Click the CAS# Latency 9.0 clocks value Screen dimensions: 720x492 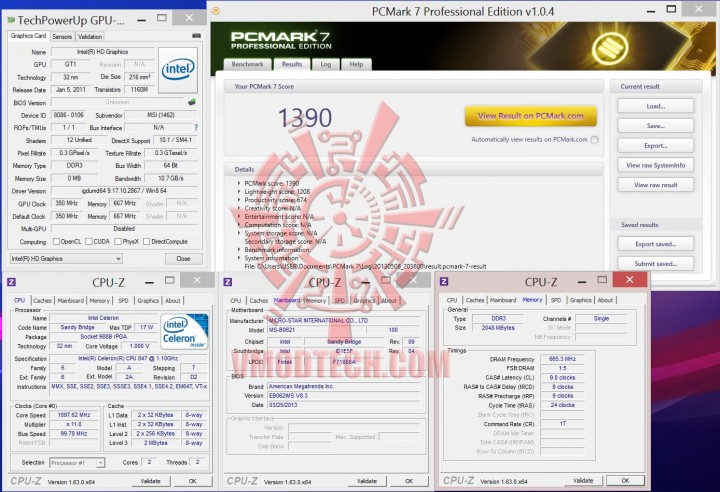tap(562, 377)
